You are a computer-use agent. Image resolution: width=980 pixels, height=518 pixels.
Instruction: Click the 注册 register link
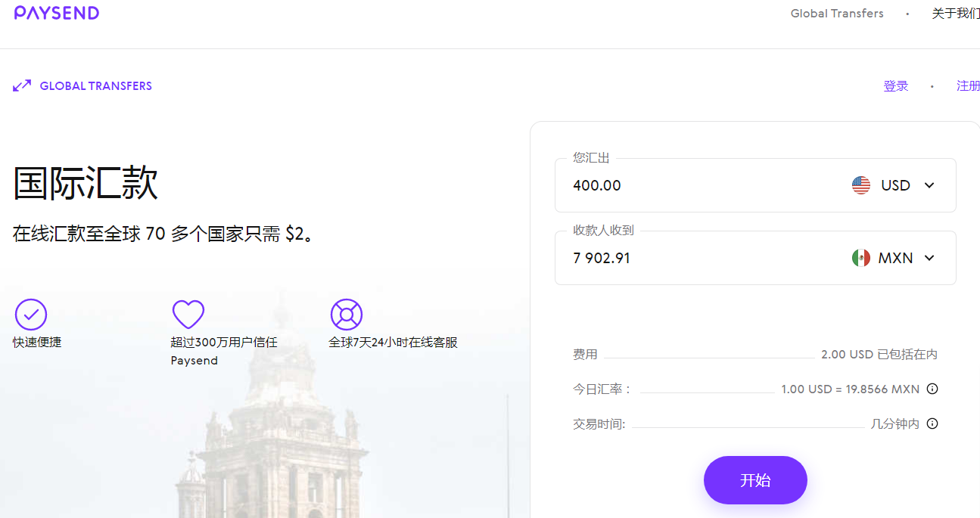(x=968, y=86)
